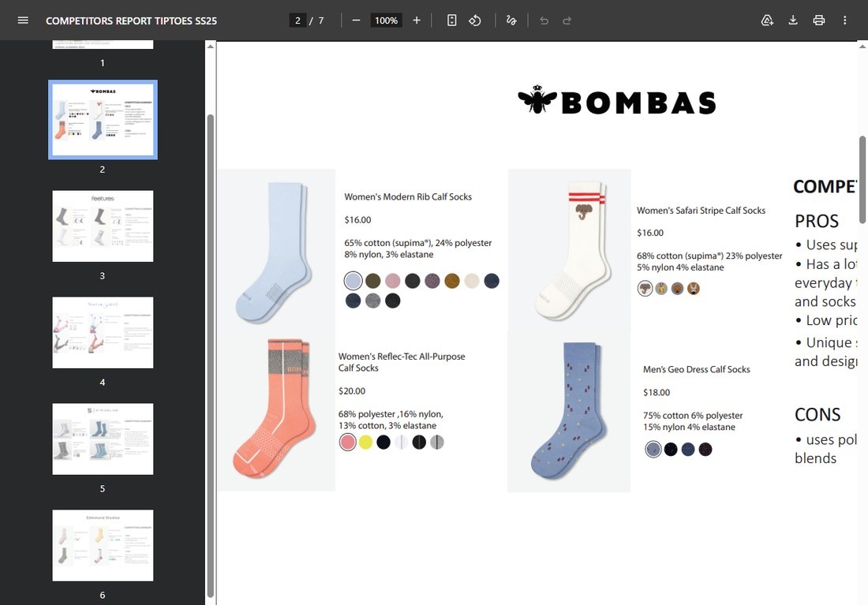
Task: Click 'Women's Reflec-Tec All-Purpose' title text
Action: (x=402, y=357)
